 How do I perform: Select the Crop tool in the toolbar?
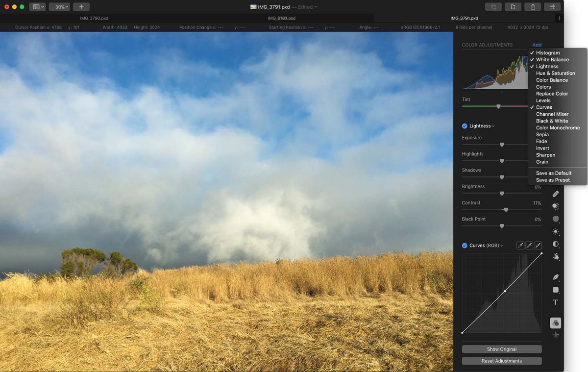(x=493, y=6)
